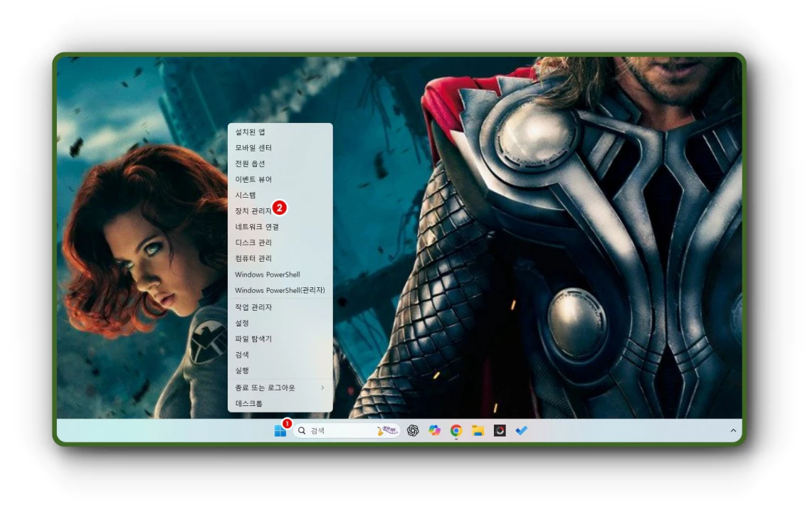The image size is (812, 512).
Task: Launch 'Windows PowerShell' from the menu
Action: tap(280, 274)
